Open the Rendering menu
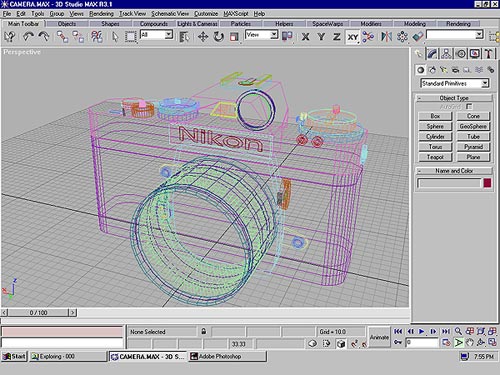The height and width of the screenshot is (375, 500). tap(101, 14)
